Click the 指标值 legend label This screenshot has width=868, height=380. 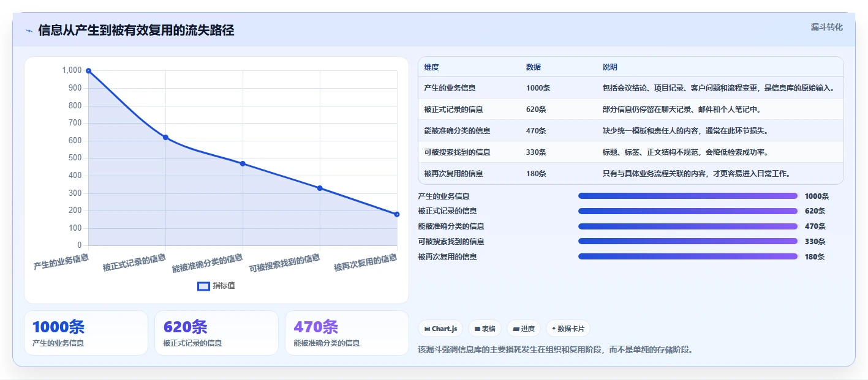point(224,286)
